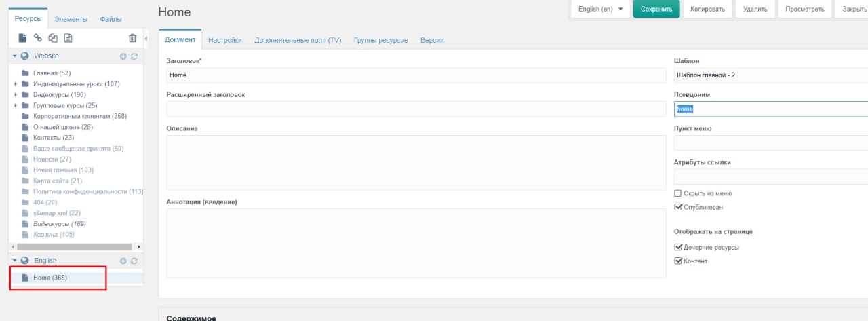Select Новости (27) in the tree
Image resolution: width=868 pixels, height=321 pixels.
coord(52,159)
